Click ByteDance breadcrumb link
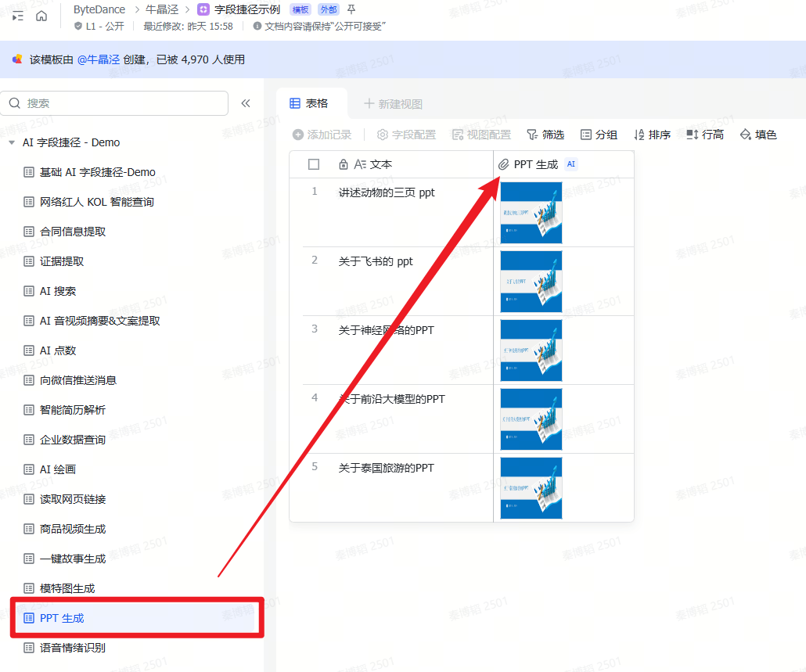Image resolution: width=806 pixels, height=672 pixels. coord(99,9)
